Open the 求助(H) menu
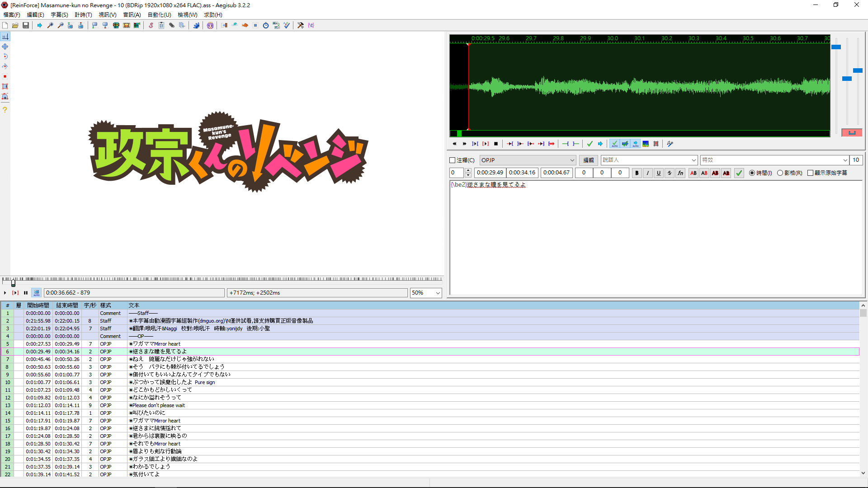 click(x=213, y=15)
